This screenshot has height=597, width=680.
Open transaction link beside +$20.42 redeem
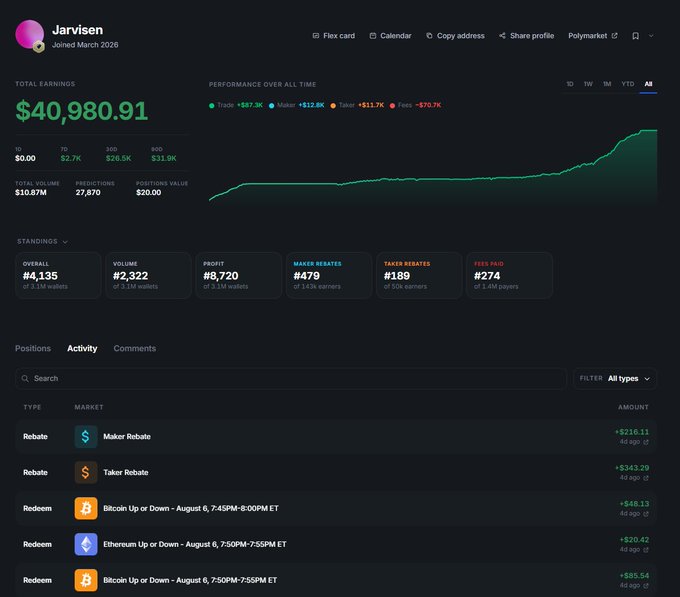tap(646, 550)
